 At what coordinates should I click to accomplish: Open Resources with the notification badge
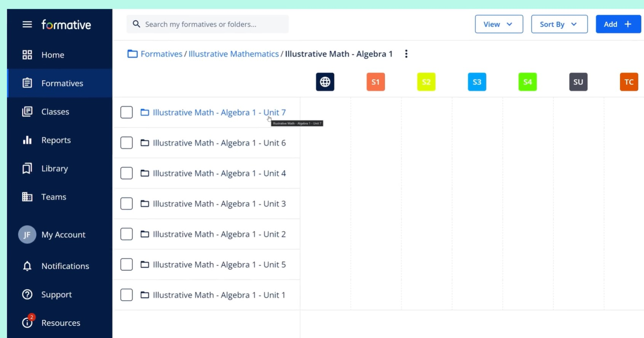[28, 322]
